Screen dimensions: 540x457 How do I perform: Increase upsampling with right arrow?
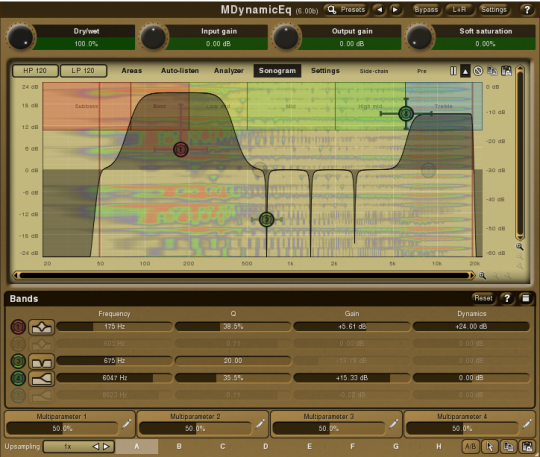coord(106,447)
